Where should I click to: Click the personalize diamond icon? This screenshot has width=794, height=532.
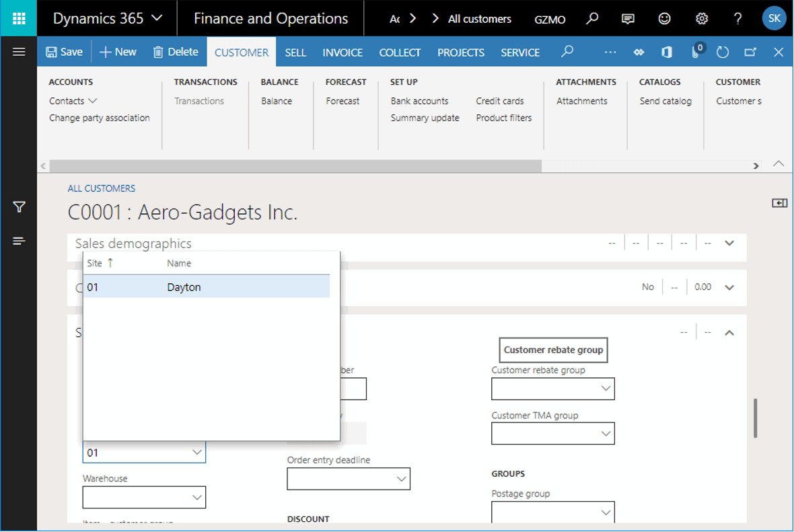click(639, 52)
